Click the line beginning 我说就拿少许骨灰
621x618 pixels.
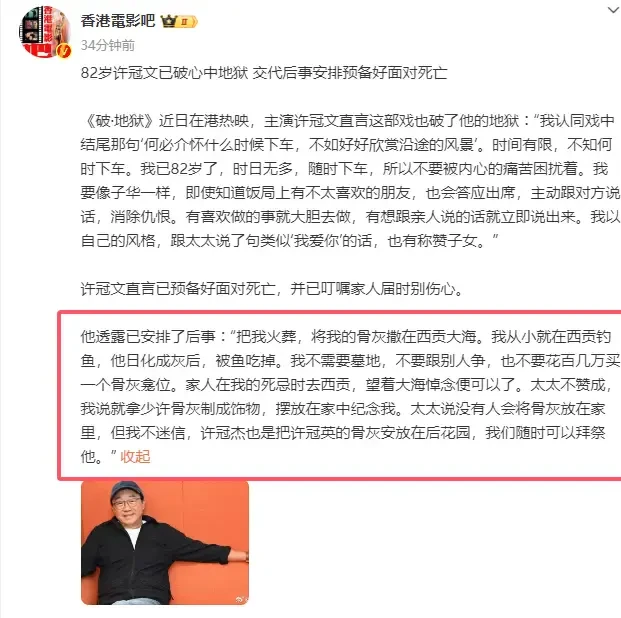coord(343,409)
